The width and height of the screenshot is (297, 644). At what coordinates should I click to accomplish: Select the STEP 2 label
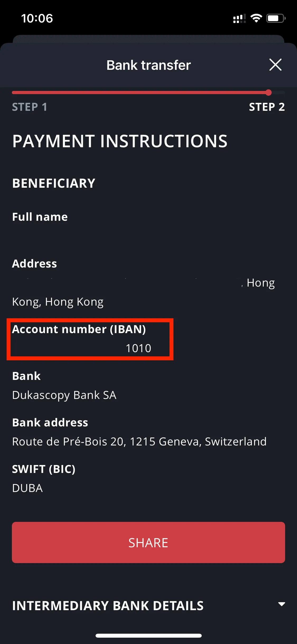pos(267,107)
